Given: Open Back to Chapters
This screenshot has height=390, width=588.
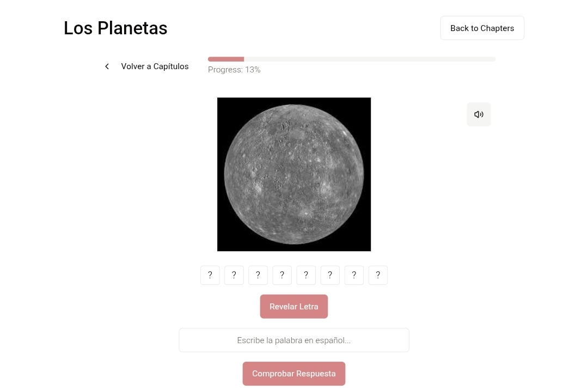Looking at the screenshot, I should click(x=482, y=28).
